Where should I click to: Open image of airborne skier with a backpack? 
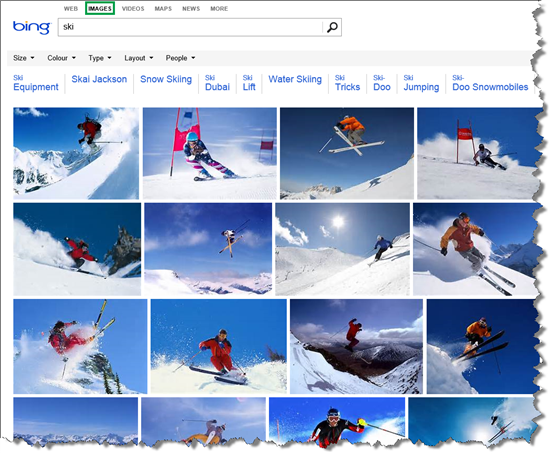click(x=76, y=153)
